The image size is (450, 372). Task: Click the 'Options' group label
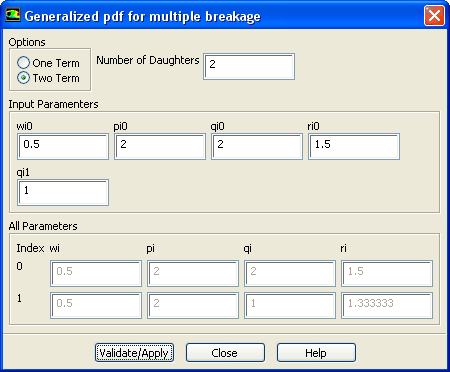27,42
